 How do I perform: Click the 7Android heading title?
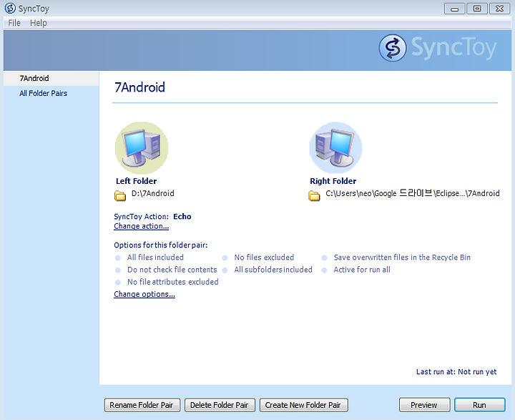[x=139, y=87]
